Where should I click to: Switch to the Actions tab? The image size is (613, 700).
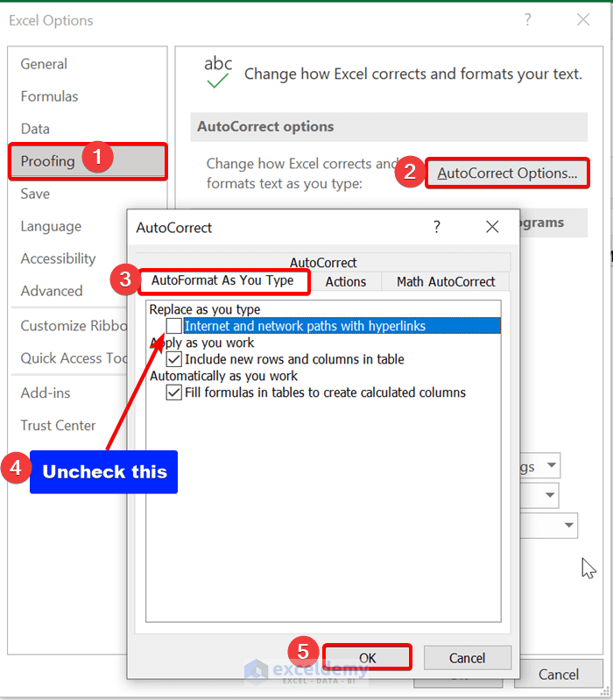pyautogui.click(x=346, y=282)
